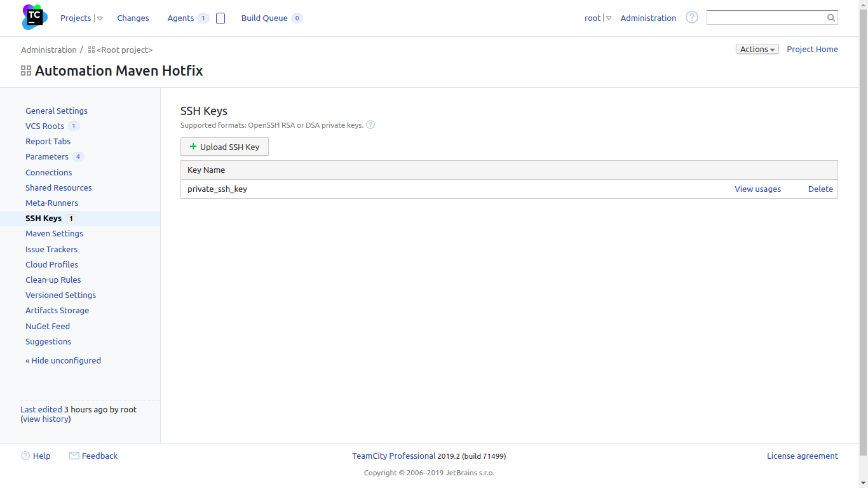Open Artifacts Storage in sidebar
Screen dimensions: 868x488
(57, 310)
